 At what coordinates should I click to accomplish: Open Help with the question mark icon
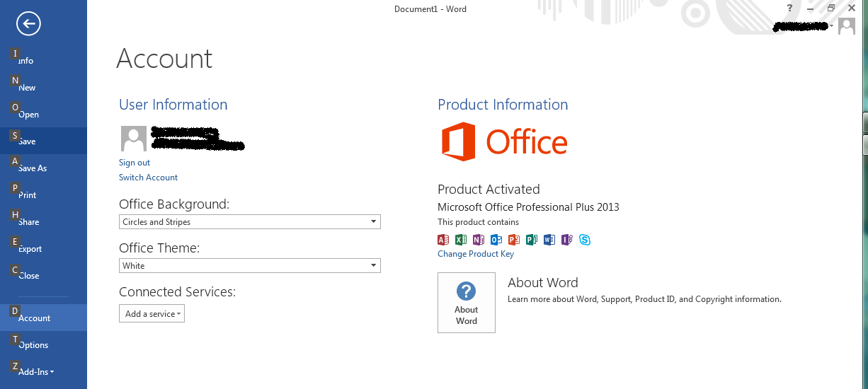pos(789,8)
